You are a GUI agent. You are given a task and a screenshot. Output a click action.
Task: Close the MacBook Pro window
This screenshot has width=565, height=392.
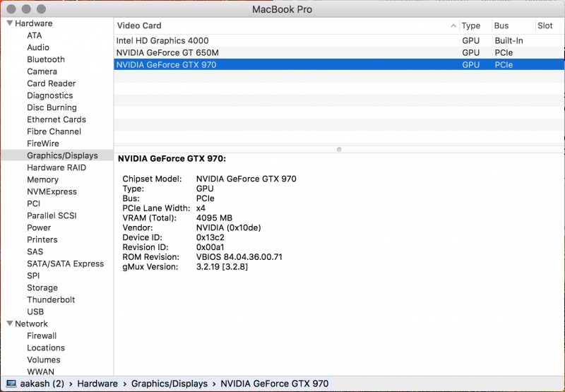11,8
